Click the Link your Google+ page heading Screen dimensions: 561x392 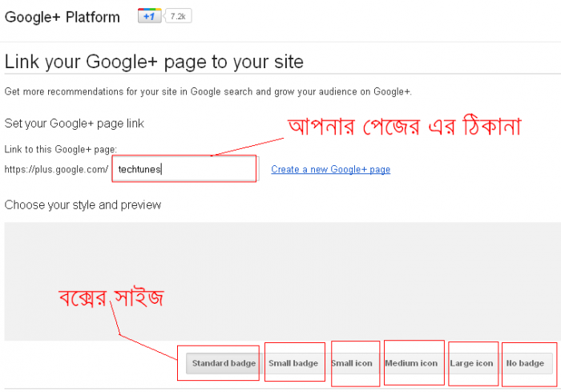click(x=154, y=62)
